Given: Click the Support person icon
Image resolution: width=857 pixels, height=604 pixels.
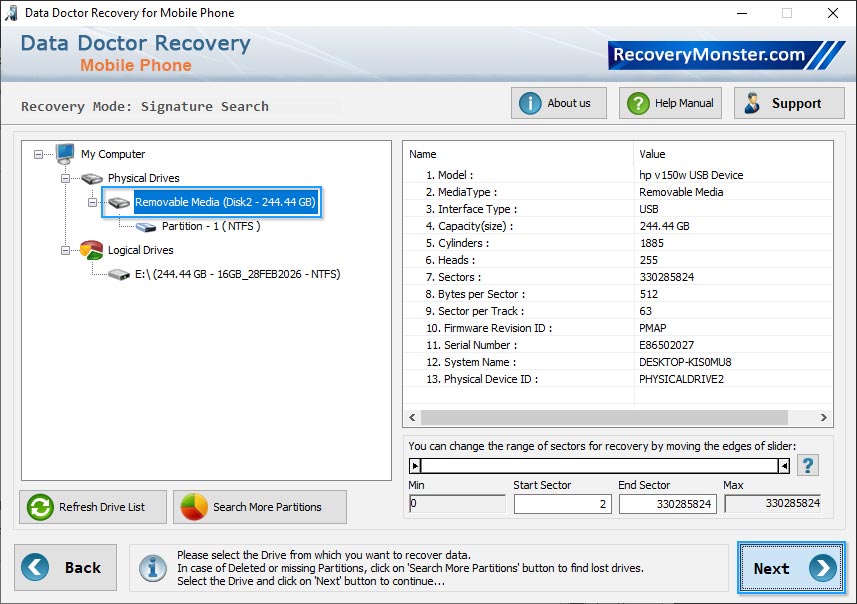Looking at the screenshot, I should [753, 102].
